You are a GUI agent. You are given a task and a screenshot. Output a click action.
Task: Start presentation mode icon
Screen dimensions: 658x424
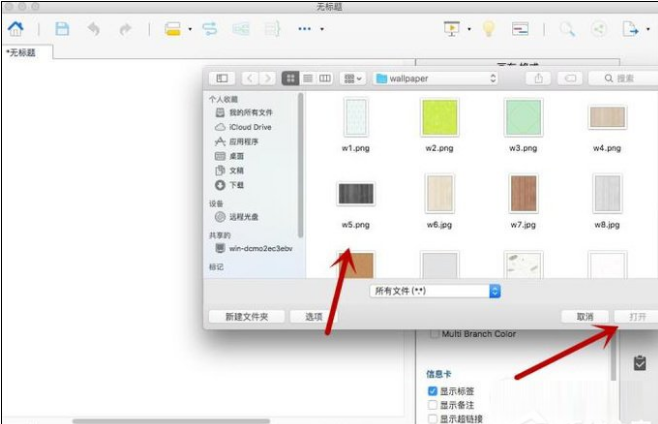point(452,29)
